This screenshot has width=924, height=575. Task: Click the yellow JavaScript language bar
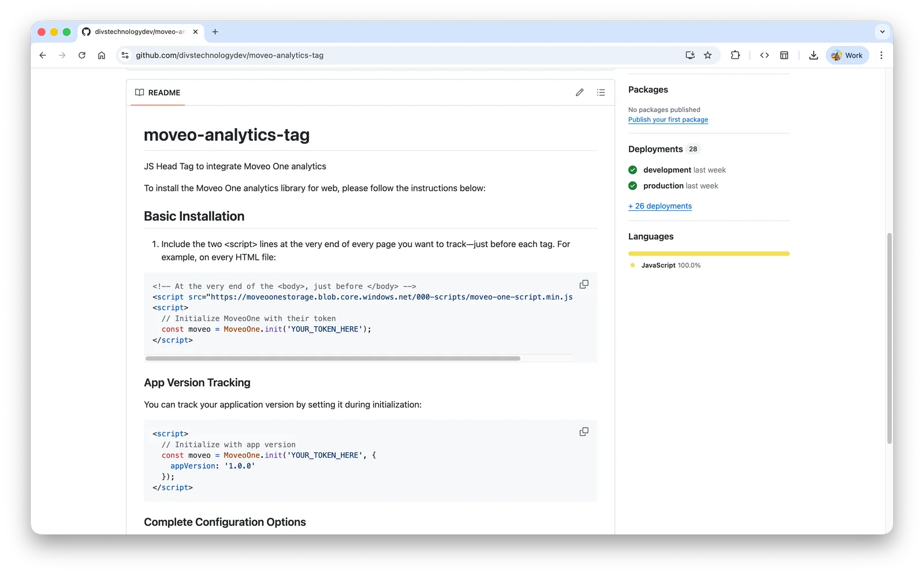coord(709,253)
